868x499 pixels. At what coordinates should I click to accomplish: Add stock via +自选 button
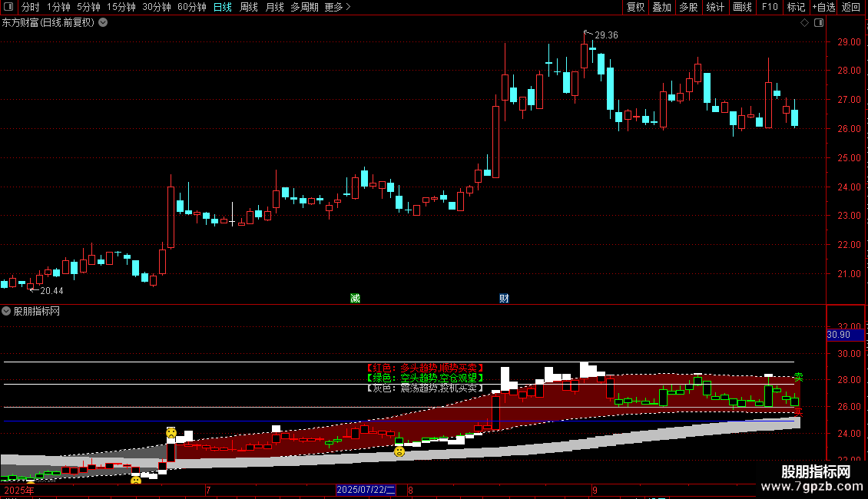point(823,7)
